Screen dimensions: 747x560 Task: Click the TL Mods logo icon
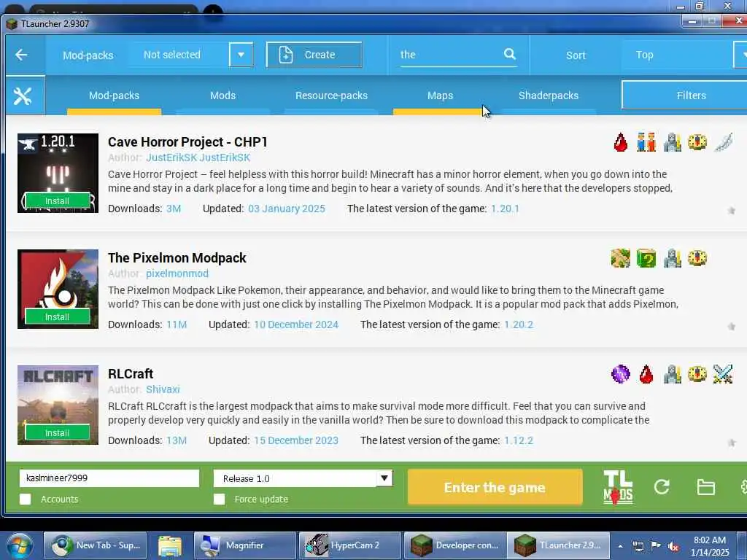(x=618, y=487)
